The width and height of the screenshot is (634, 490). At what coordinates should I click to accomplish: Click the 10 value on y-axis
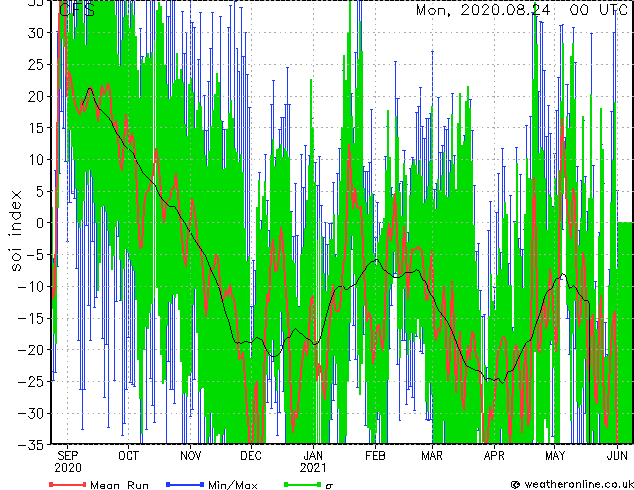(x=35, y=160)
